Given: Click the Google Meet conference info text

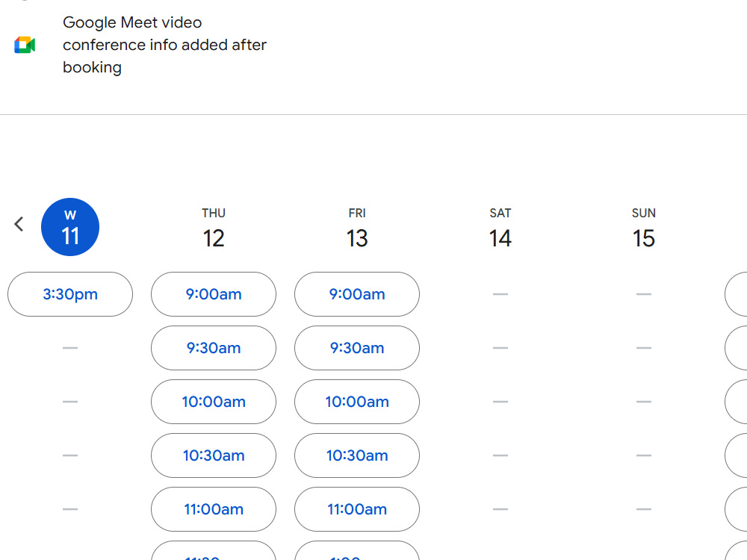Looking at the screenshot, I should pos(164,45).
